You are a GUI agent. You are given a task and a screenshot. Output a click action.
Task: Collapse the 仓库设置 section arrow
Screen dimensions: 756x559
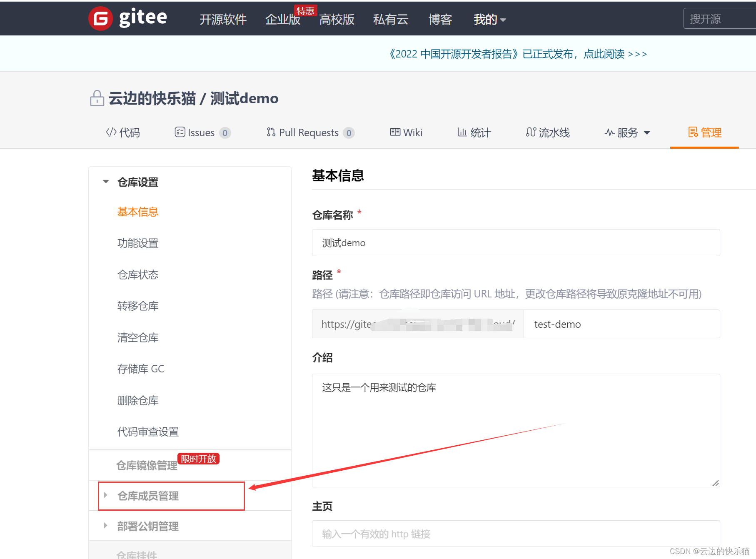pos(106,182)
